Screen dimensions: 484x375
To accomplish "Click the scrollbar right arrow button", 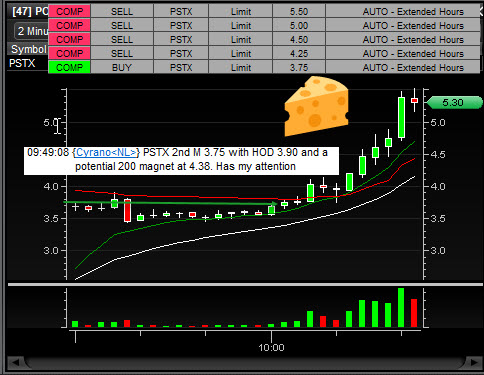I will coord(473,362).
